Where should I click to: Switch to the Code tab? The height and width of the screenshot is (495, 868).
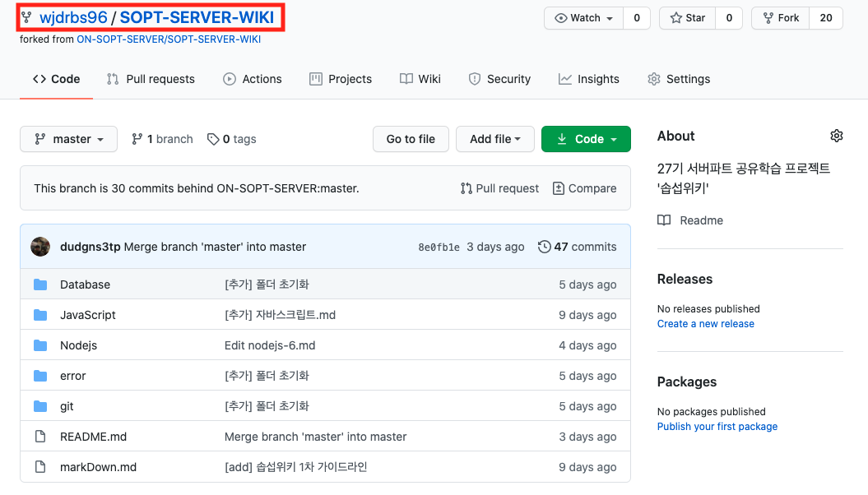pyautogui.click(x=57, y=79)
